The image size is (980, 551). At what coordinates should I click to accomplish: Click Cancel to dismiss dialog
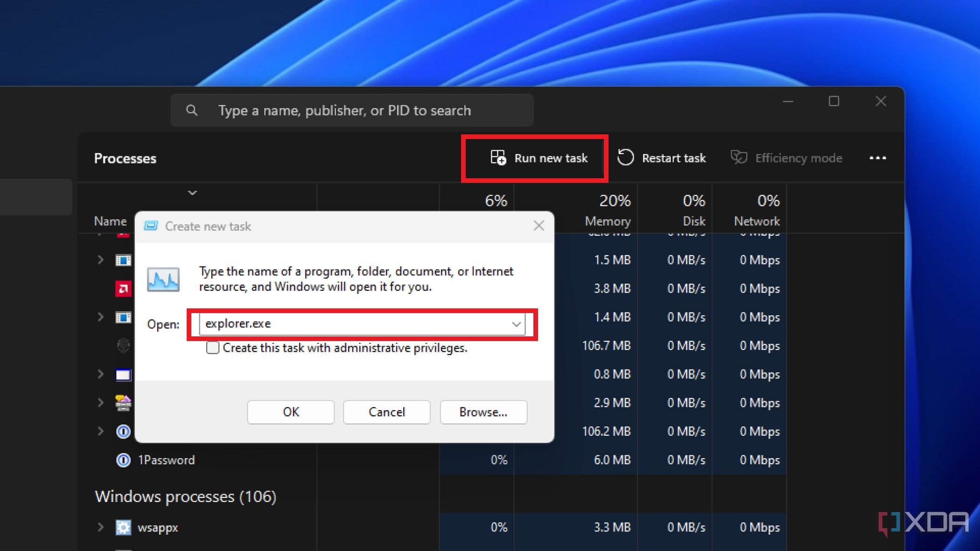point(387,412)
